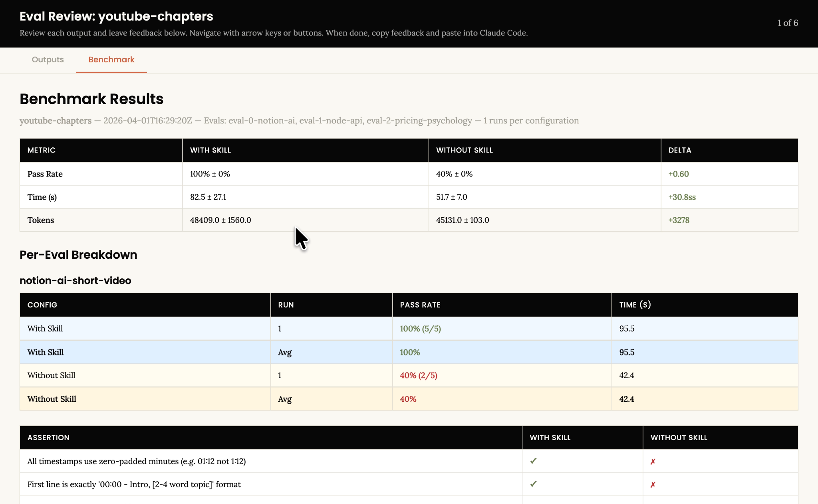Click the red cross under Without Skill for intro format

[653, 484]
